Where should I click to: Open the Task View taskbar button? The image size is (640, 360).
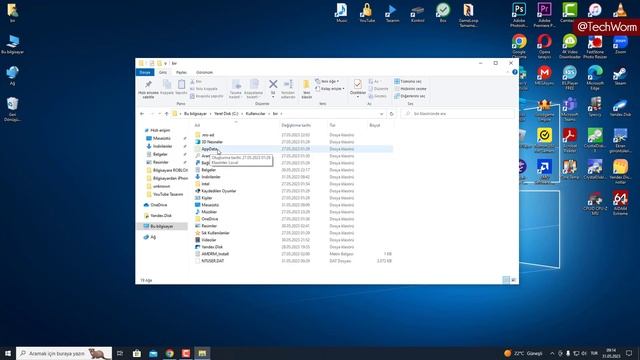pyautogui.click(x=120, y=353)
